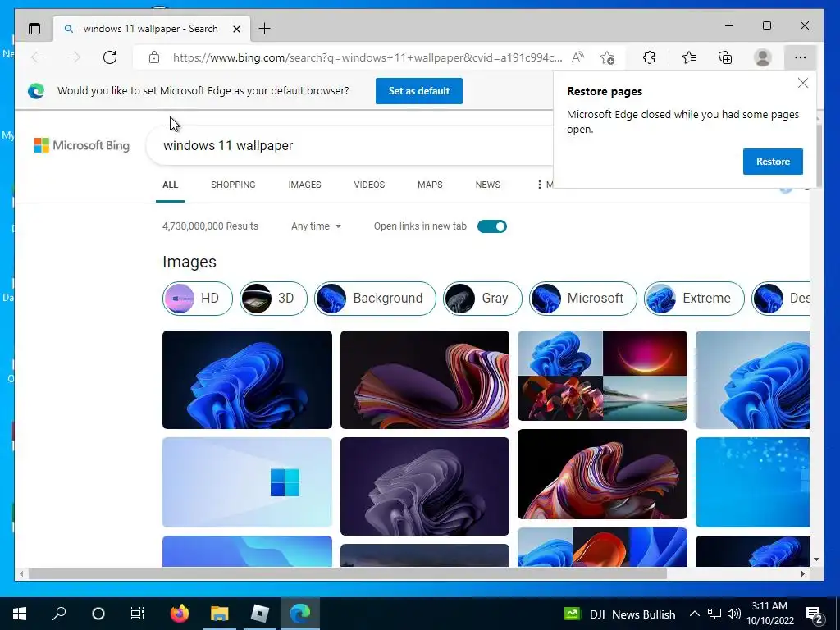Viewport: 840px width, 630px height.
Task: Select the HD image filter chip
Action: (198, 299)
